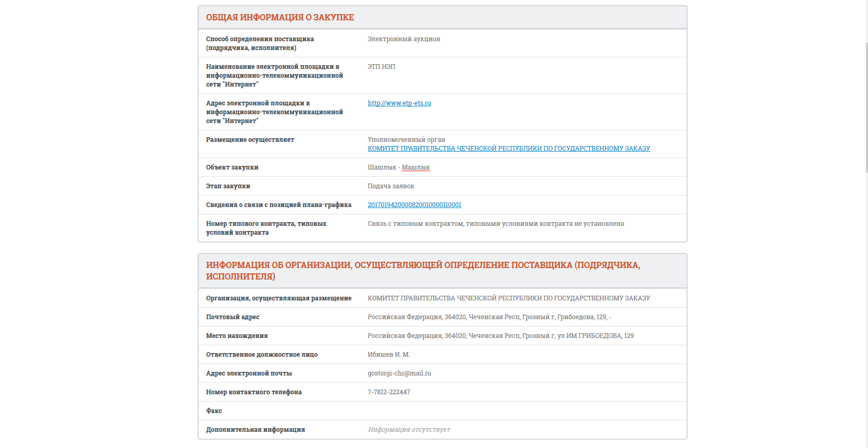868x448 pixels.
Task: Click the dotted-underlined word Машлык
Action: click(x=415, y=167)
